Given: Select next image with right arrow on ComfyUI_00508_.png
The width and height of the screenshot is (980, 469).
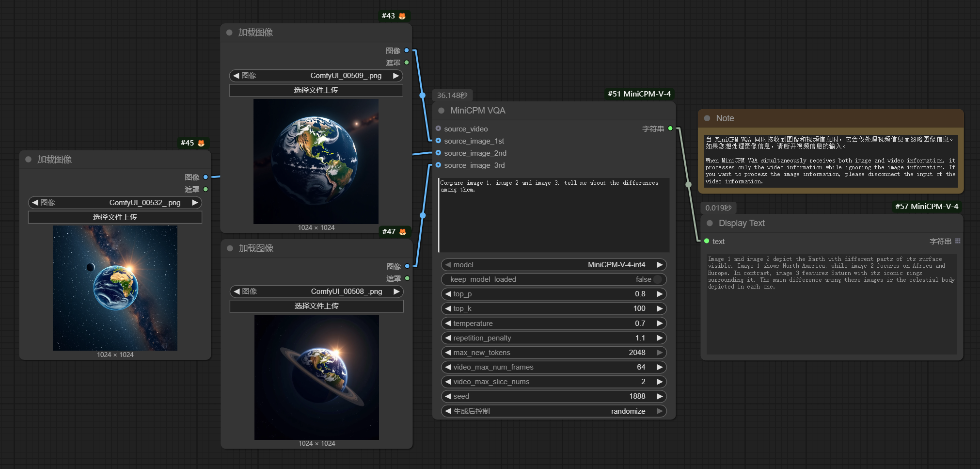Looking at the screenshot, I should [x=396, y=291].
